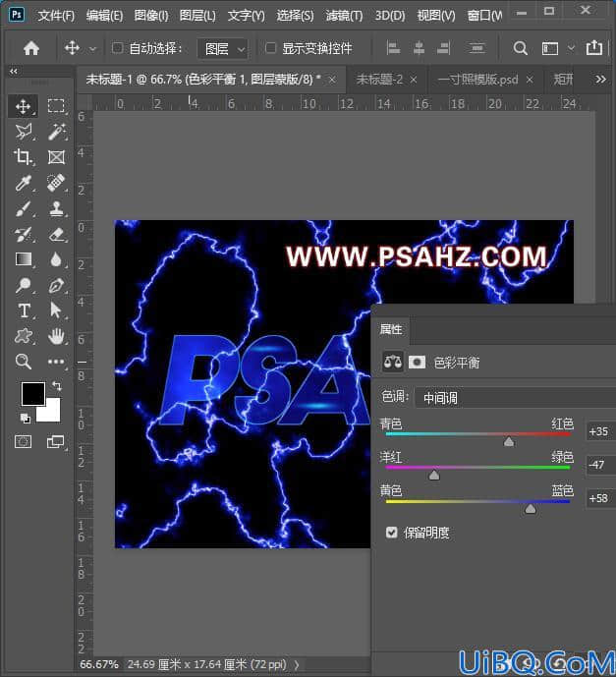Align left edges in options bar
The width and height of the screenshot is (616, 677).
pyautogui.click(x=393, y=48)
